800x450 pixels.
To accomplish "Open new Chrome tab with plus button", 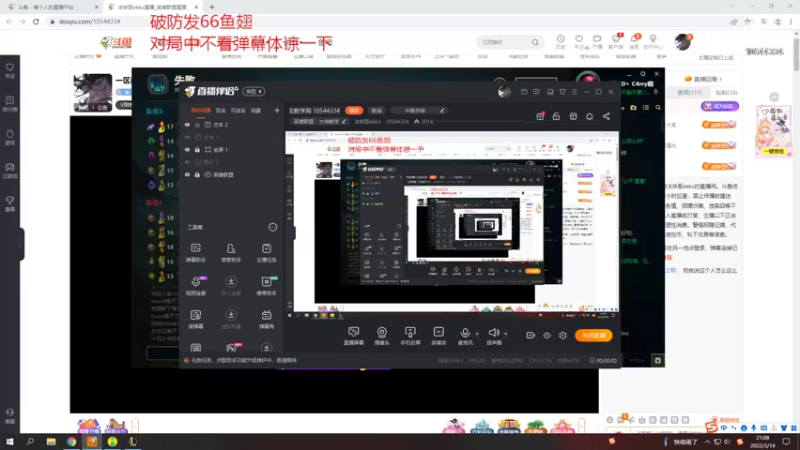I will pyautogui.click(x=212, y=7).
